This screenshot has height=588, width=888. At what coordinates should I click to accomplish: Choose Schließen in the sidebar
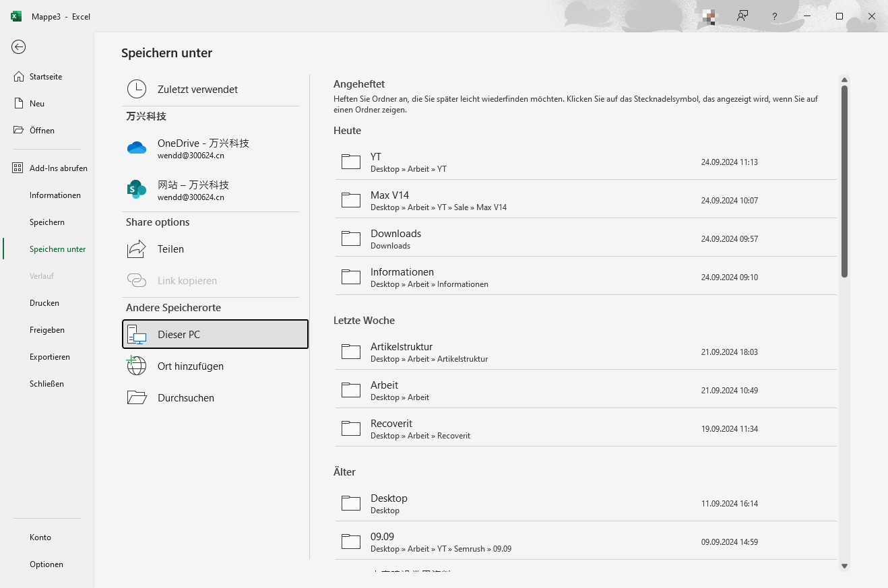[x=47, y=384]
